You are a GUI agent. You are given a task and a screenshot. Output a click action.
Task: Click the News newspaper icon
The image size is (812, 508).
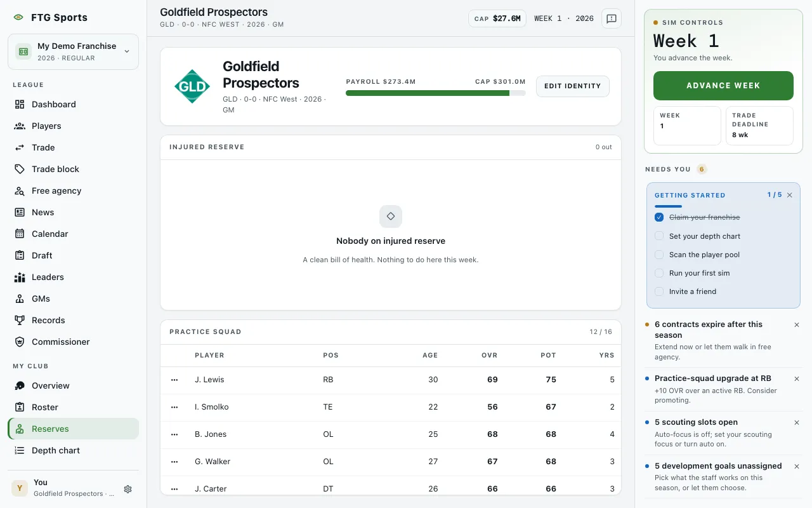pos(20,212)
